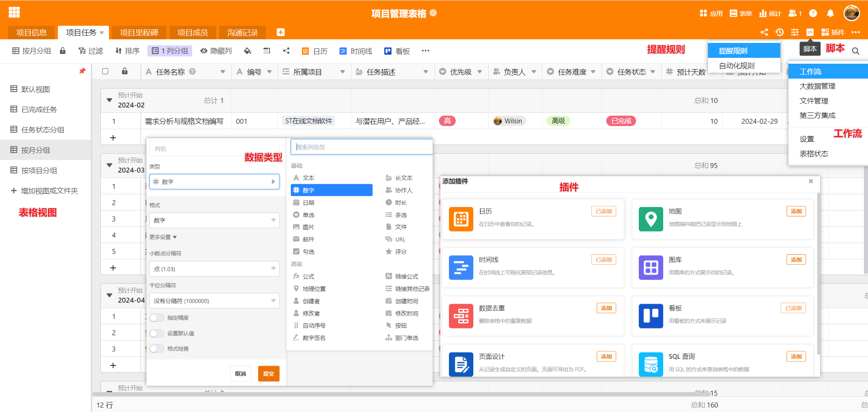Toggle the 设置默认值 switch
This screenshot has width=868, height=412.
[x=156, y=333]
